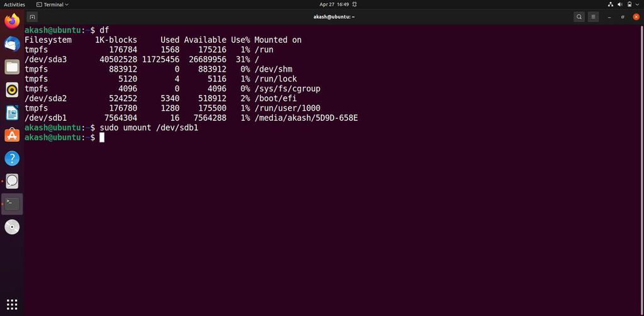
Task: Launch Rhythmbox music player
Action: [x=12, y=89]
